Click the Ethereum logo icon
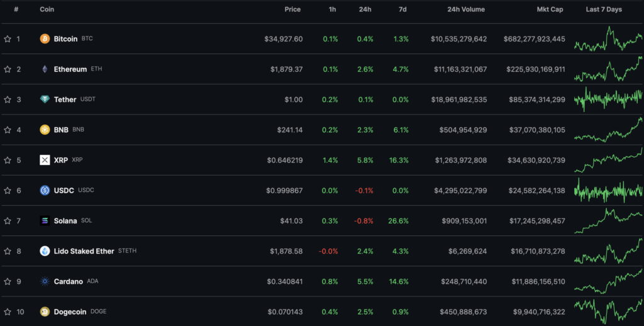Image resolution: width=644 pixels, height=326 pixels. (x=45, y=69)
